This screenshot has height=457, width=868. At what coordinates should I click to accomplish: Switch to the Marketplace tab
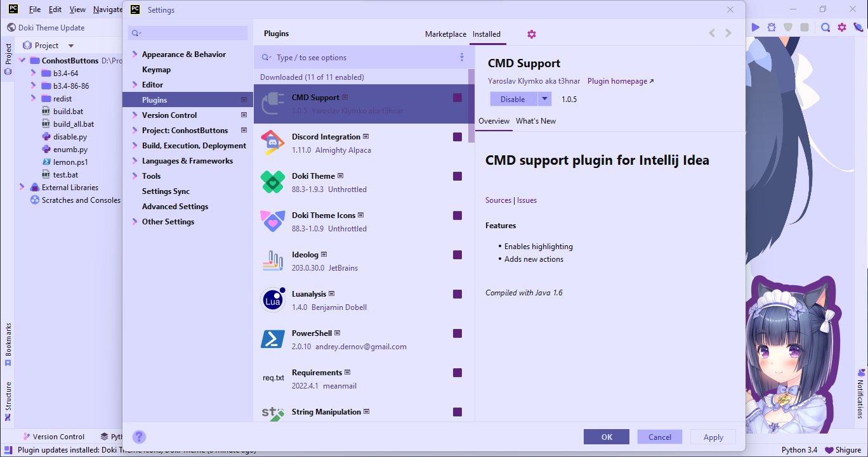coord(445,34)
